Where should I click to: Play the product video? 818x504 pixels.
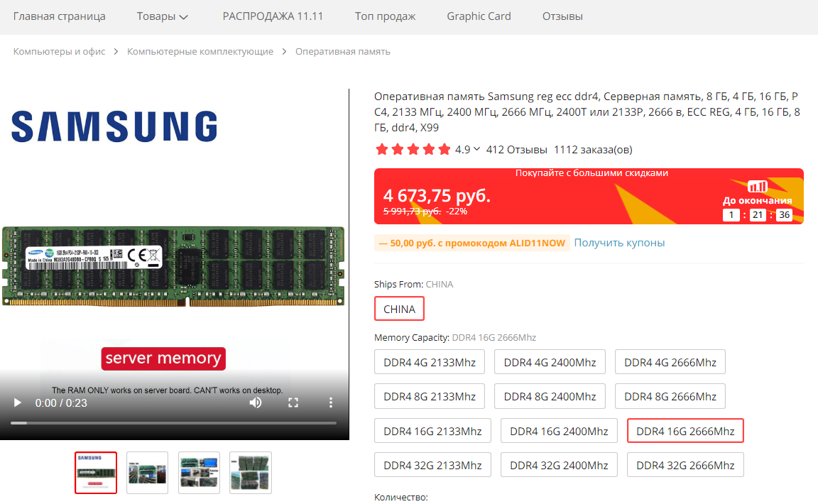(17, 402)
